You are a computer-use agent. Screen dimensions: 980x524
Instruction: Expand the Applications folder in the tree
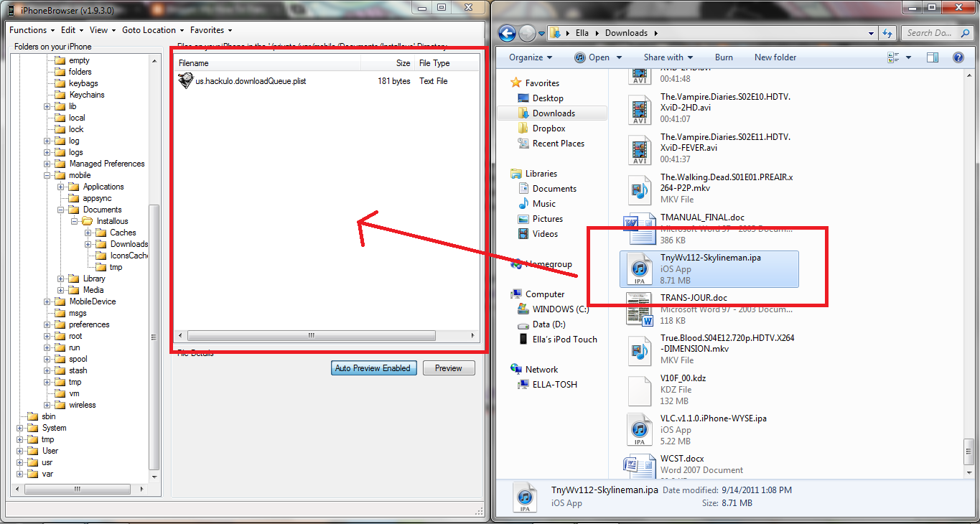tap(62, 187)
